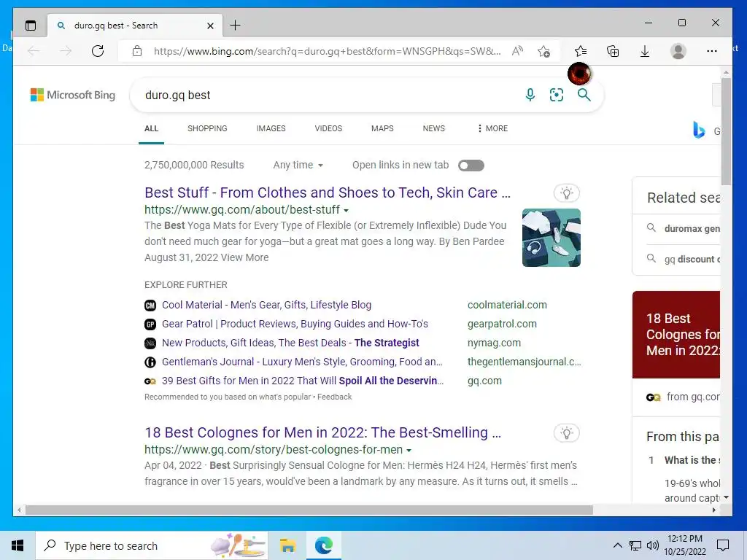
Task: Open Gear Patrol Product Reviews link
Action: [295, 324]
